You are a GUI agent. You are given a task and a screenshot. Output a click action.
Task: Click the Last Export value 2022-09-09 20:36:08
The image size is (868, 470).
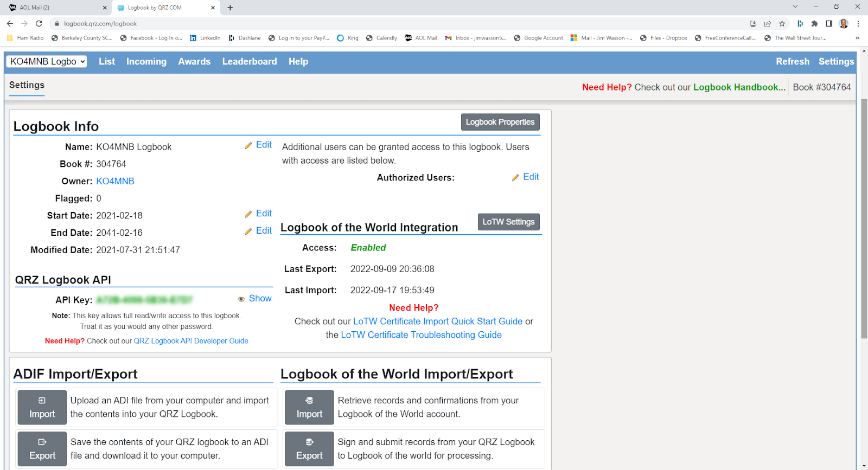click(392, 269)
